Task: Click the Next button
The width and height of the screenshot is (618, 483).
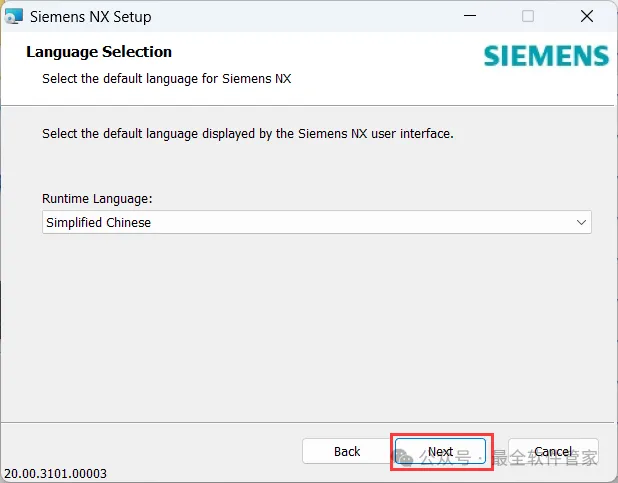Action: 440,451
